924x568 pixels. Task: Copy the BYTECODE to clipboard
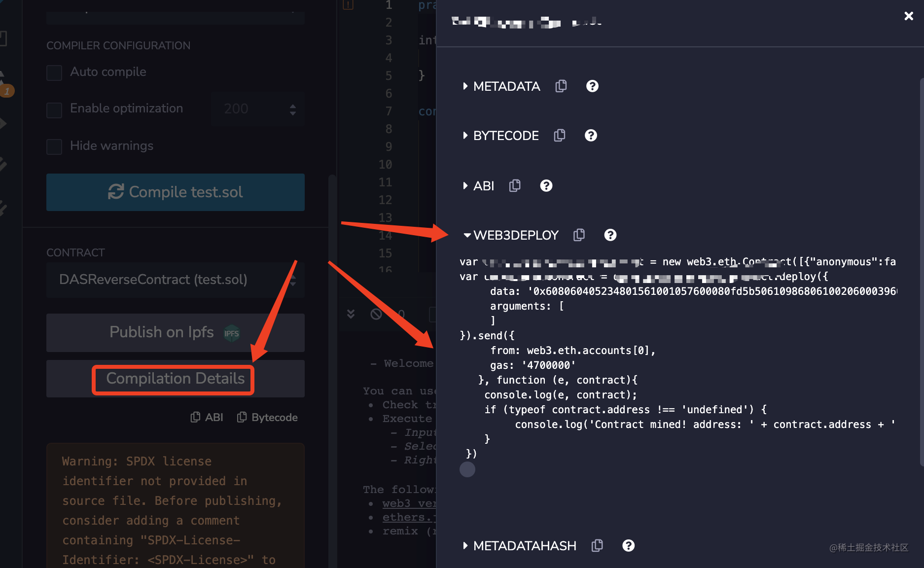559,135
